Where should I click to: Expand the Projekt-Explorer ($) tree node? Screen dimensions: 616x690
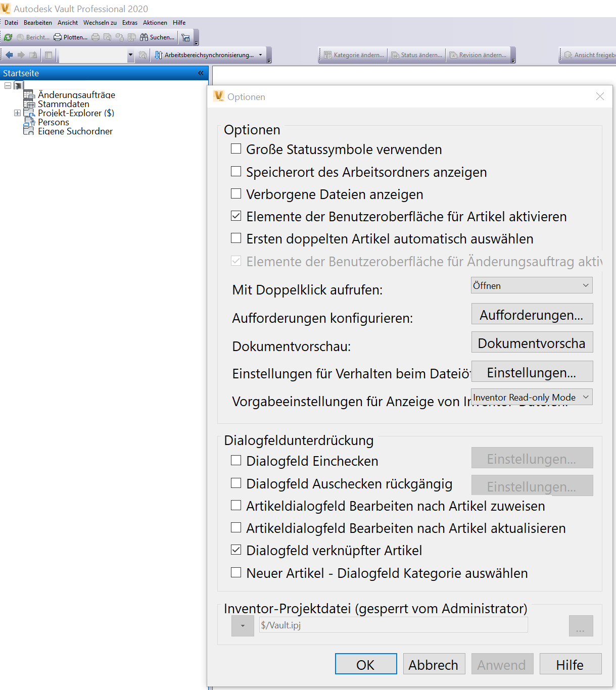[17, 113]
